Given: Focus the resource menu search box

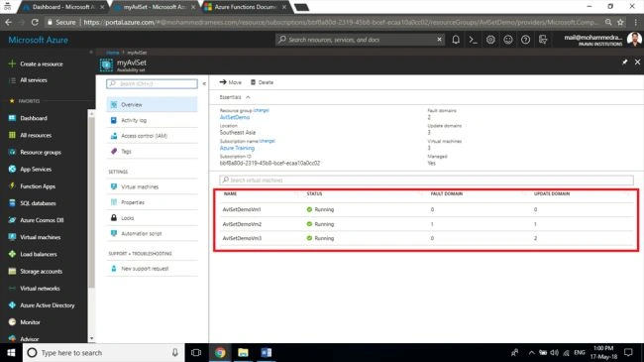Looking at the screenshot, I should (x=152, y=83).
